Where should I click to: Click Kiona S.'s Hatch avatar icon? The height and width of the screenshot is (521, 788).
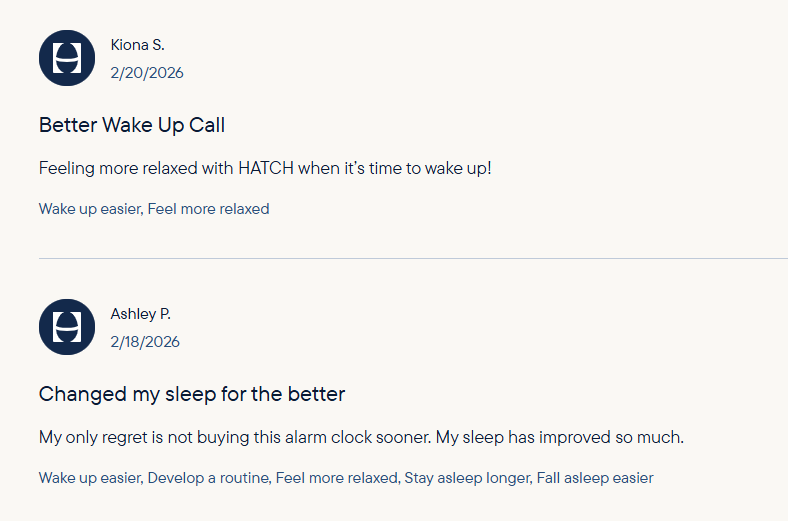pyautogui.click(x=67, y=58)
